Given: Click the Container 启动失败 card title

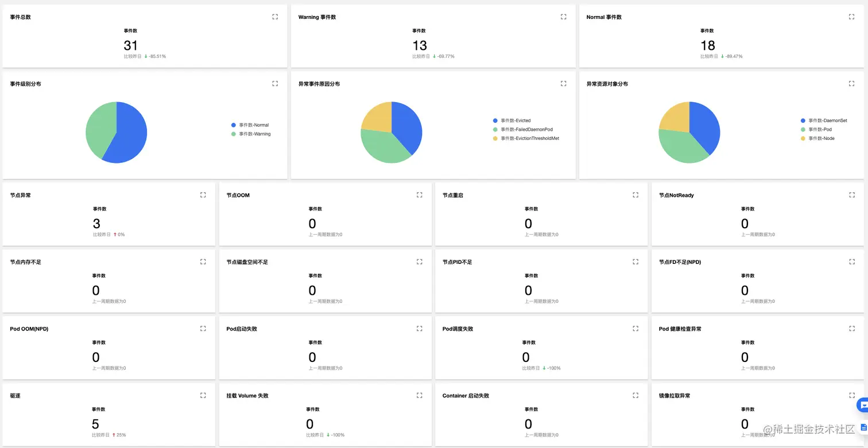Looking at the screenshot, I should click(466, 396).
